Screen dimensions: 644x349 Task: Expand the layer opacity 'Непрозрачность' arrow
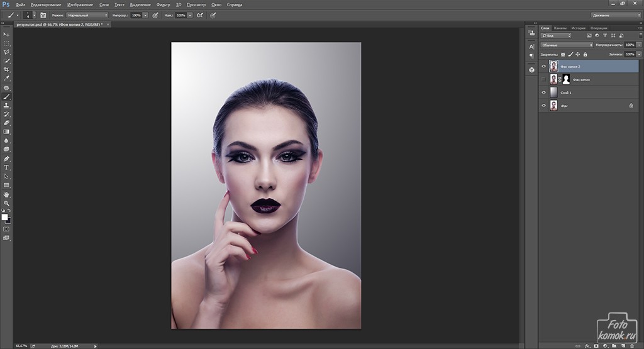[x=638, y=45]
